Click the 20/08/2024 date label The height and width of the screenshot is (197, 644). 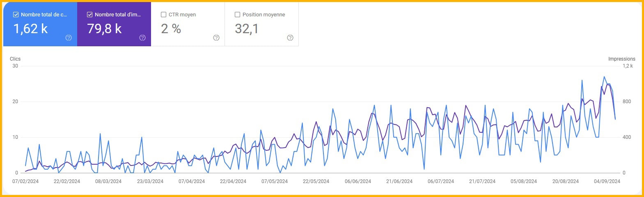pyautogui.click(x=566, y=181)
